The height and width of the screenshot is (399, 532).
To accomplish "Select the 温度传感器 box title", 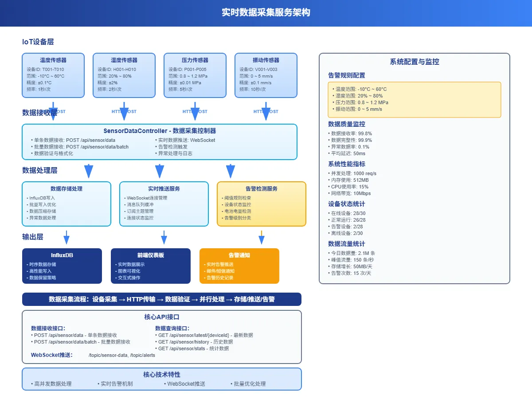I will [x=53, y=60].
